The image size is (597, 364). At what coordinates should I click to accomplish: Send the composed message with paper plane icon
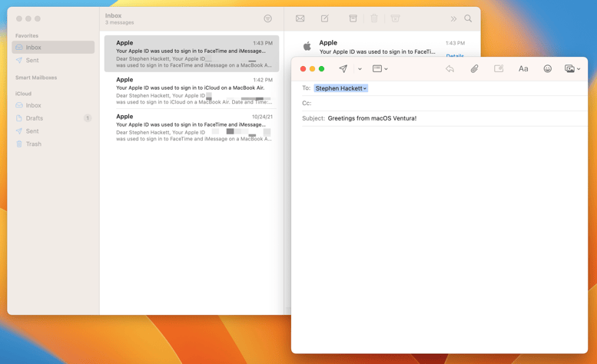(343, 69)
